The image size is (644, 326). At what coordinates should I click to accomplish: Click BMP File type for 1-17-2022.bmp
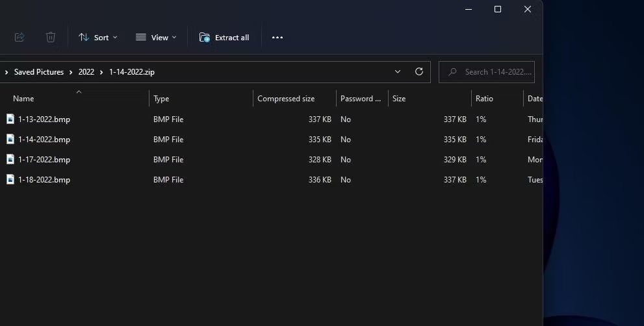click(168, 159)
